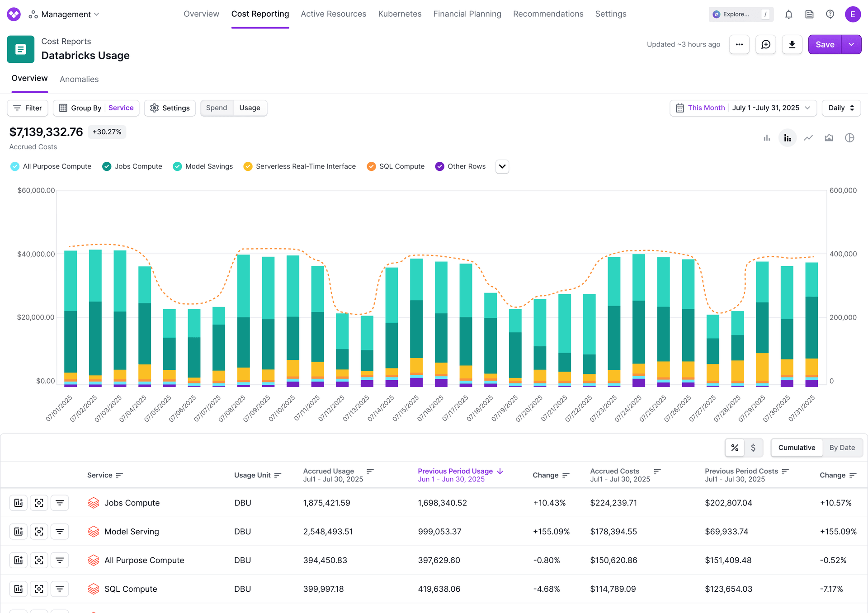This screenshot has height=613, width=868.
Task: Click the Filter button
Action: pyautogui.click(x=28, y=108)
